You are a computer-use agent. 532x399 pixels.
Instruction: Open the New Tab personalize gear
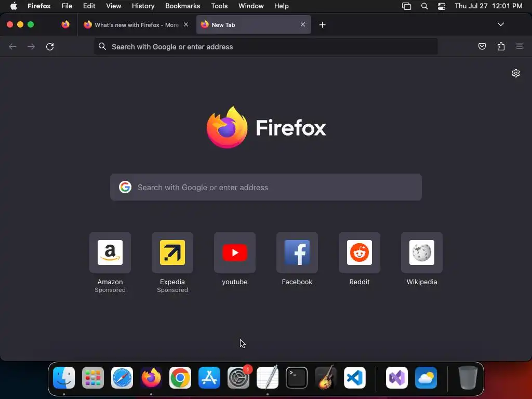click(x=516, y=73)
